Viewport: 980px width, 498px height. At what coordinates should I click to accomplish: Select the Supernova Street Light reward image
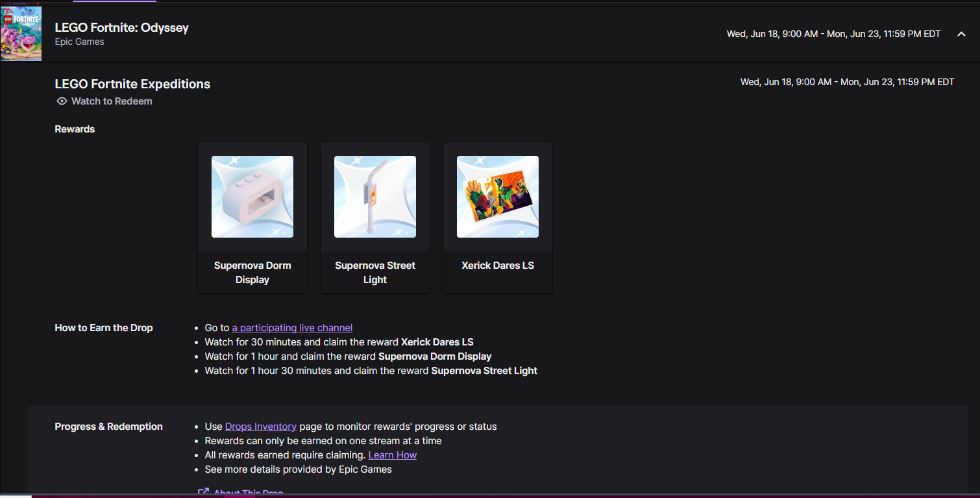click(375, 197)
